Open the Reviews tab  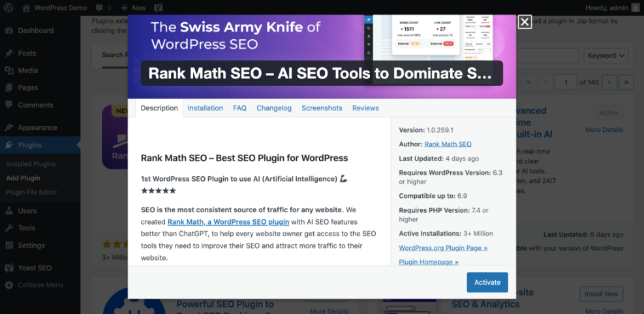click(x=365, y=108)
